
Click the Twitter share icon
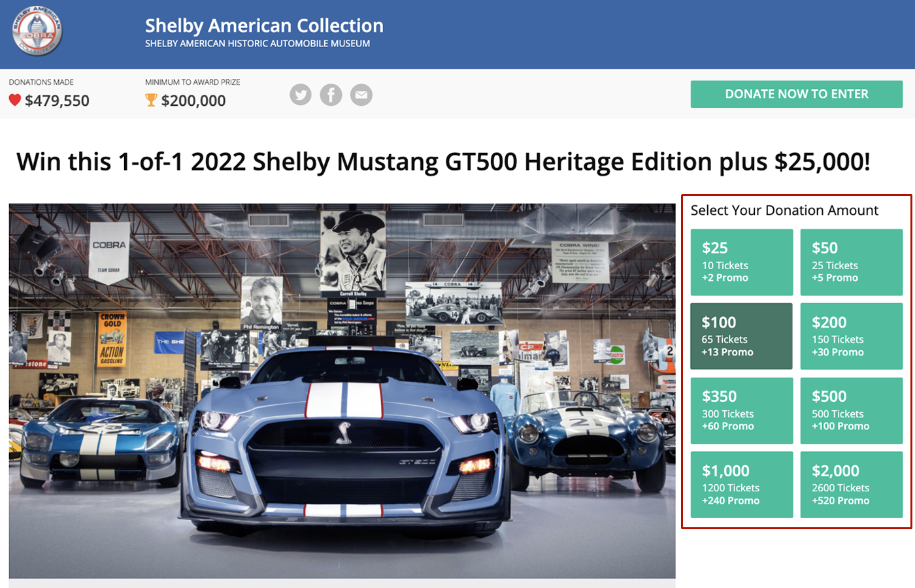click(301, 94)
